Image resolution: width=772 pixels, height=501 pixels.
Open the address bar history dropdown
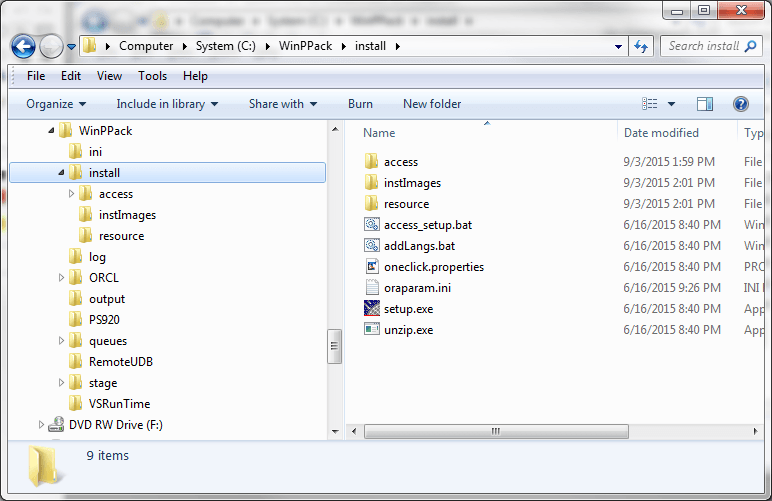(618, 47)
